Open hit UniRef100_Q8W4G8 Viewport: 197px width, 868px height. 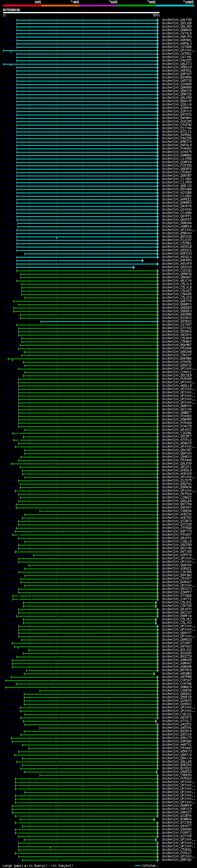pos(176,30)
